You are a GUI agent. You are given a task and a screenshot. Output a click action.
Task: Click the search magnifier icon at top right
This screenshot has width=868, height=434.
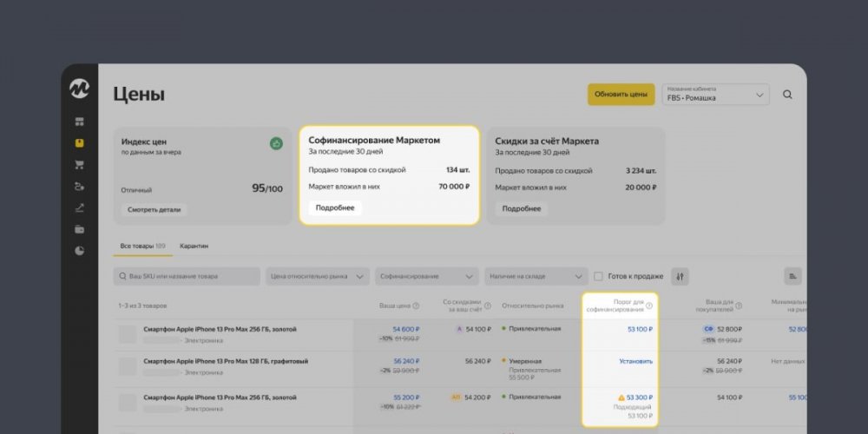click(x=787, y=95)
